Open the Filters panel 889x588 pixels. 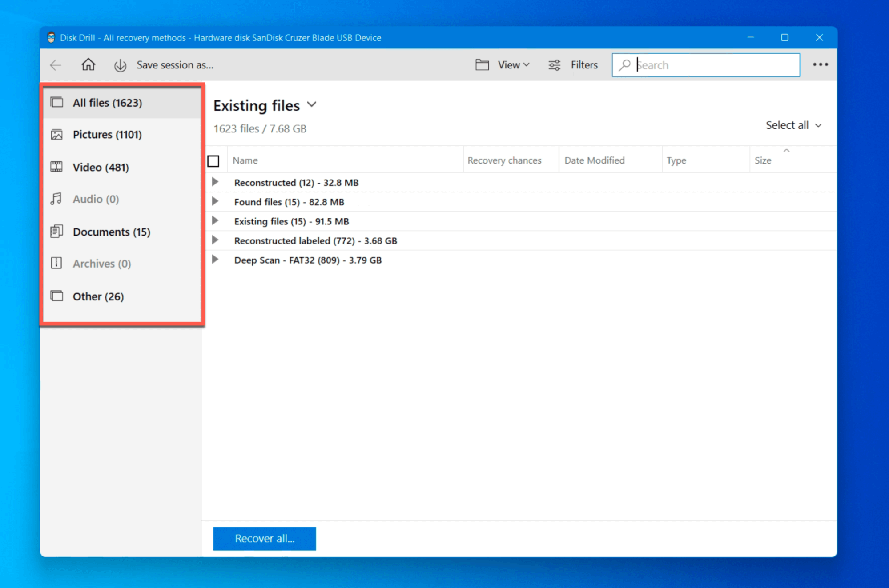(x=573, y=65)
